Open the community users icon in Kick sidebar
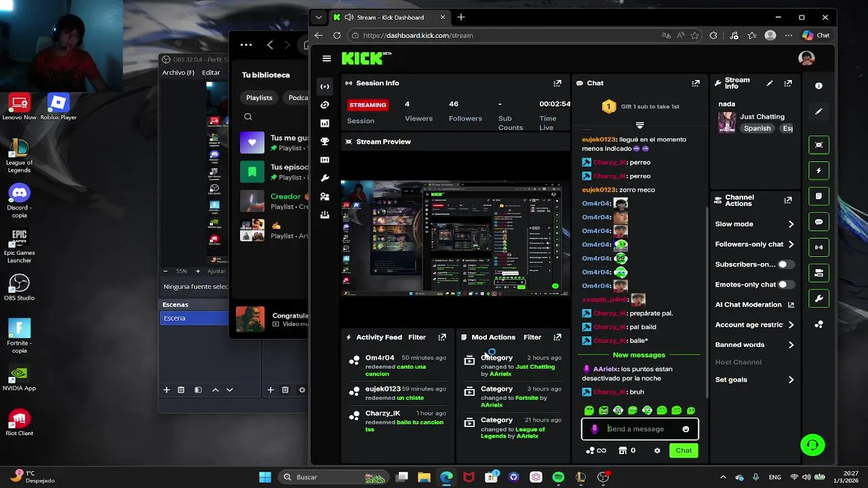 pos(325,197)
